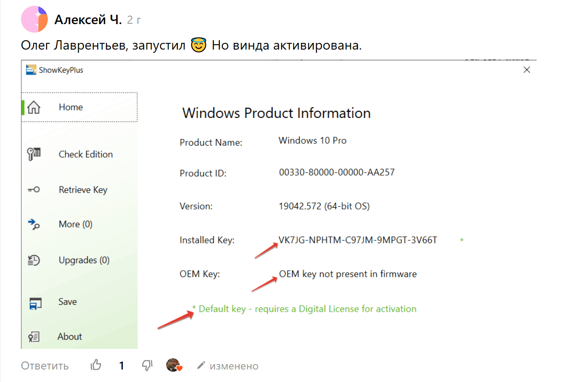Viewport: 588px width, 382px height.
Task: Open the Check Edition menu item
Action: pos(86,154)
